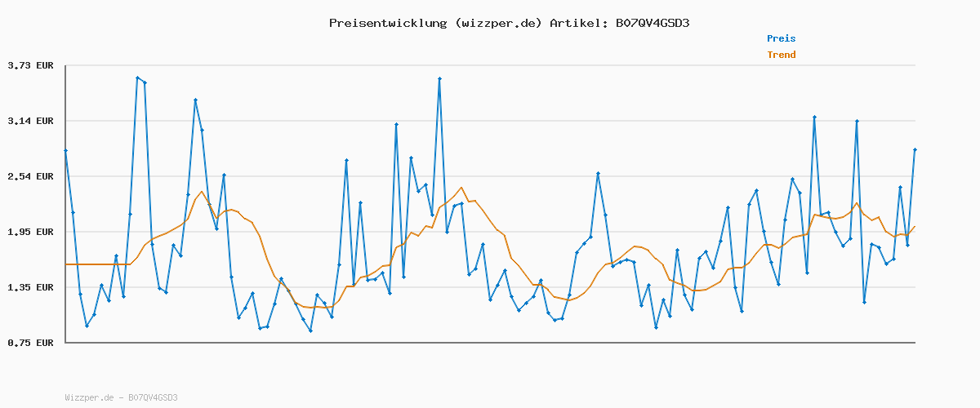Click the word Preisentwicklung in chart title
The width and height of the screenshot is (980, 408).
(387, 23)
